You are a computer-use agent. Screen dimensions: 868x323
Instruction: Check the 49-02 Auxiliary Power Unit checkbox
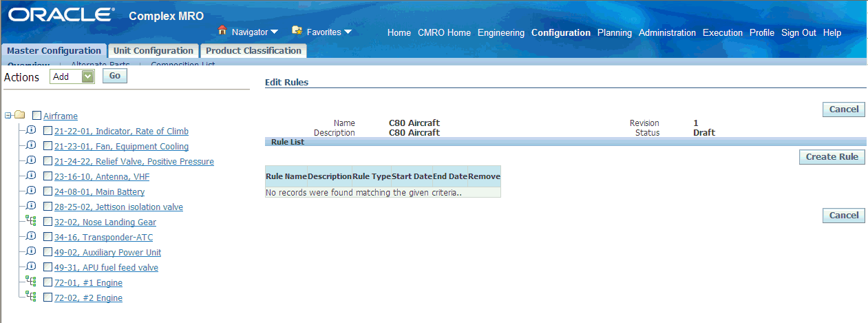(48, 252)
